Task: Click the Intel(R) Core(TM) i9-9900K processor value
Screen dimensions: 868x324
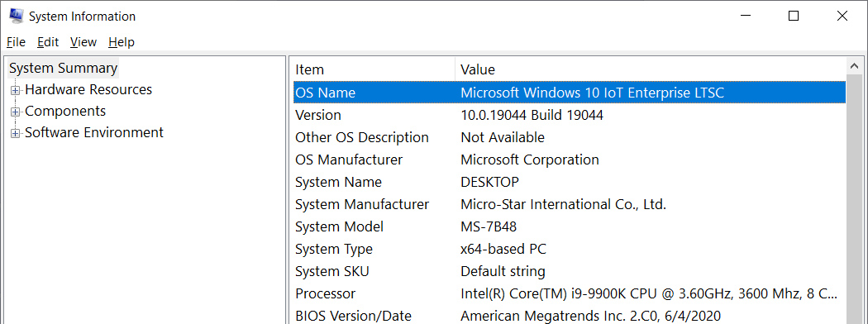Action: click(x=649, y=293)
